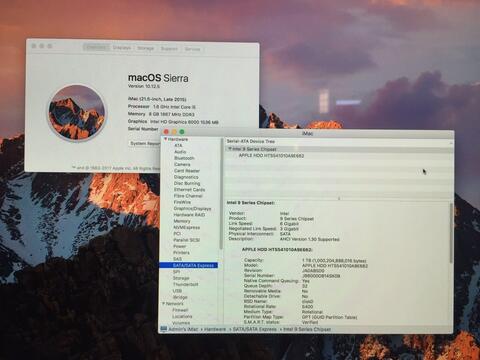Select iBridge in the sidebar
Viewport: 480px width, 360px height.
click(x=180, y=297)
